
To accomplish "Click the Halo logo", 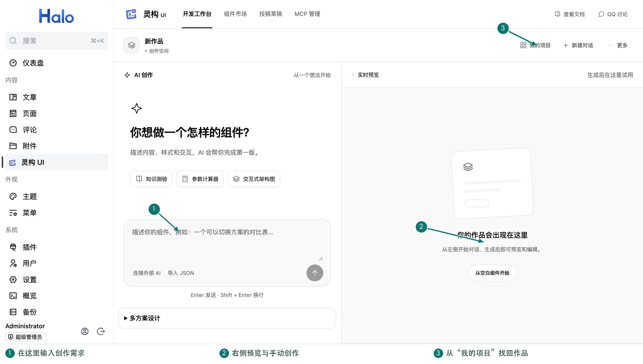I will point(56,16).
